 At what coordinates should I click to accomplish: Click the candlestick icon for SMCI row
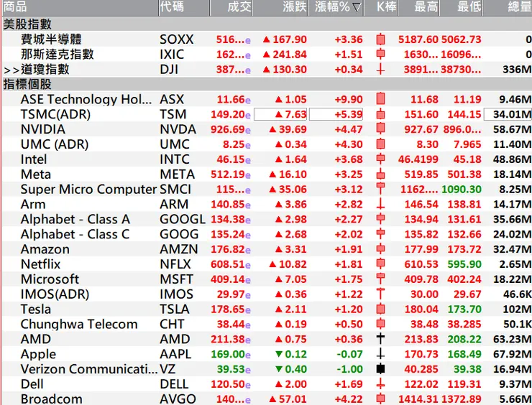click(381, 189)
